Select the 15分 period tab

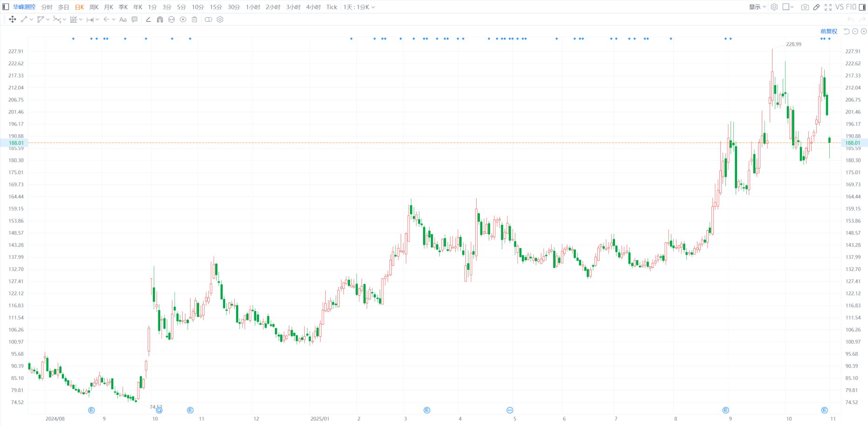216,7
